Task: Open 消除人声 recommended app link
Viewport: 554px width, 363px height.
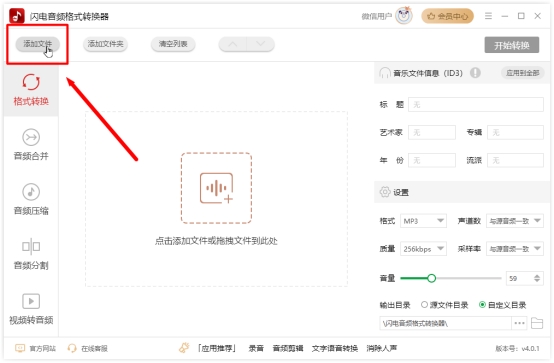Action: tap(382, 349)
